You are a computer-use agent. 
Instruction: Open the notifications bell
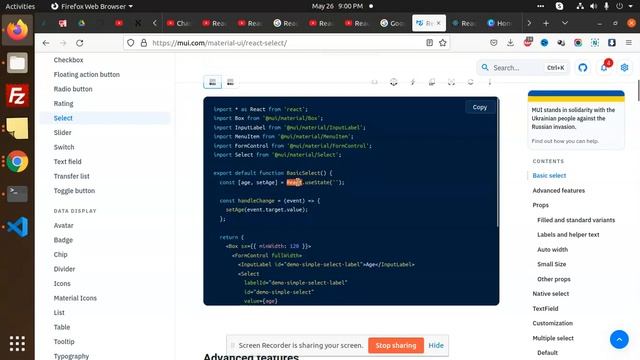coord(604,68)
